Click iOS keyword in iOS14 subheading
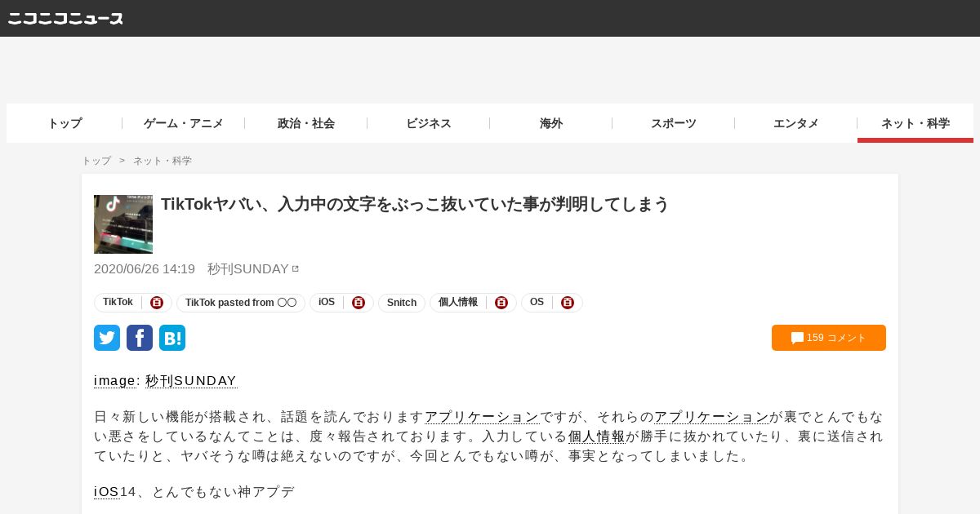The height and width of the screenshot is (514, 980). [107, 492]
